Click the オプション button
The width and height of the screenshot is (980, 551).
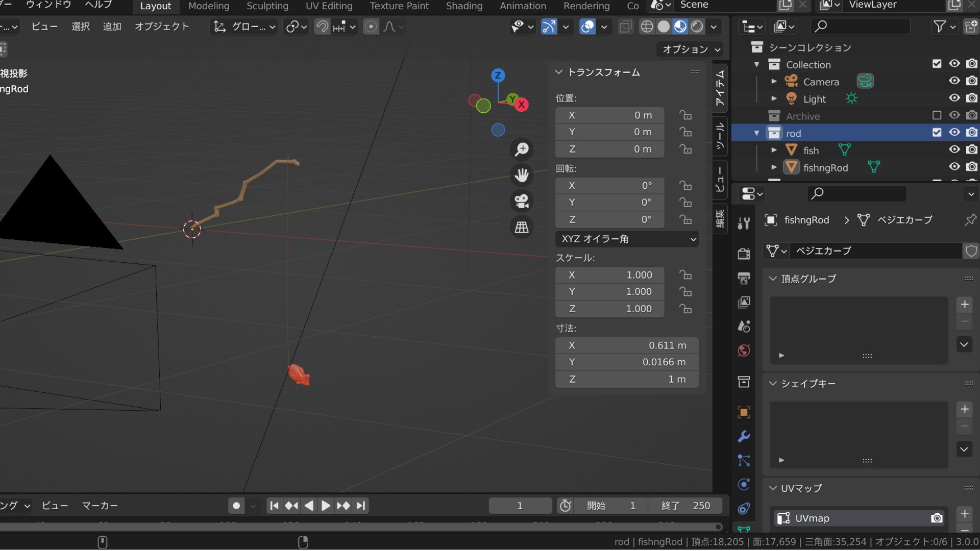(x=690, y=49)
